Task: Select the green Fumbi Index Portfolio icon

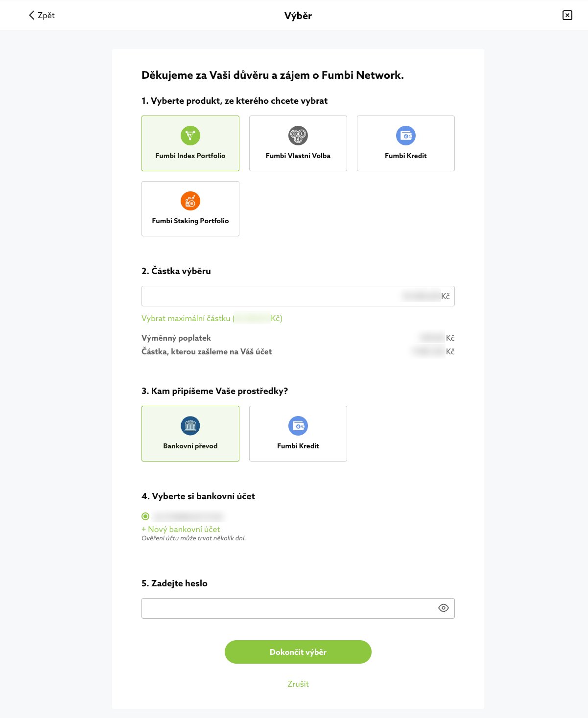Action: pyautogui.click(x=190, y=136)
